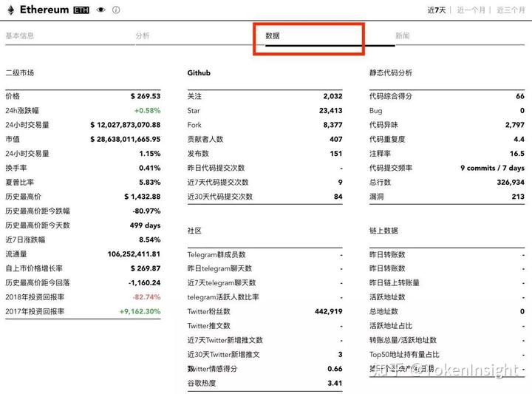Click the Twitter sentiment score 0.66
The height and width of the screenshot is (394, 532).
tap(335, 369)
